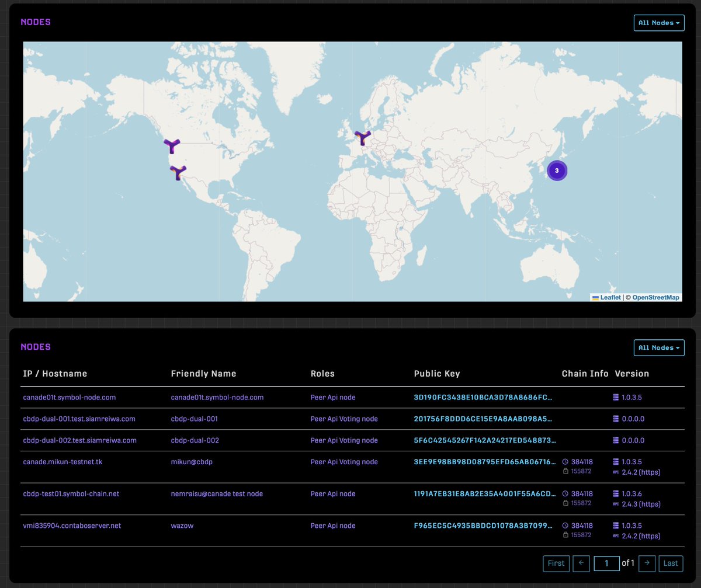The width and height of the screenshot is (701, 588).
Task: Open the All Nodes dropdown above the map
Action: [659, 23]
